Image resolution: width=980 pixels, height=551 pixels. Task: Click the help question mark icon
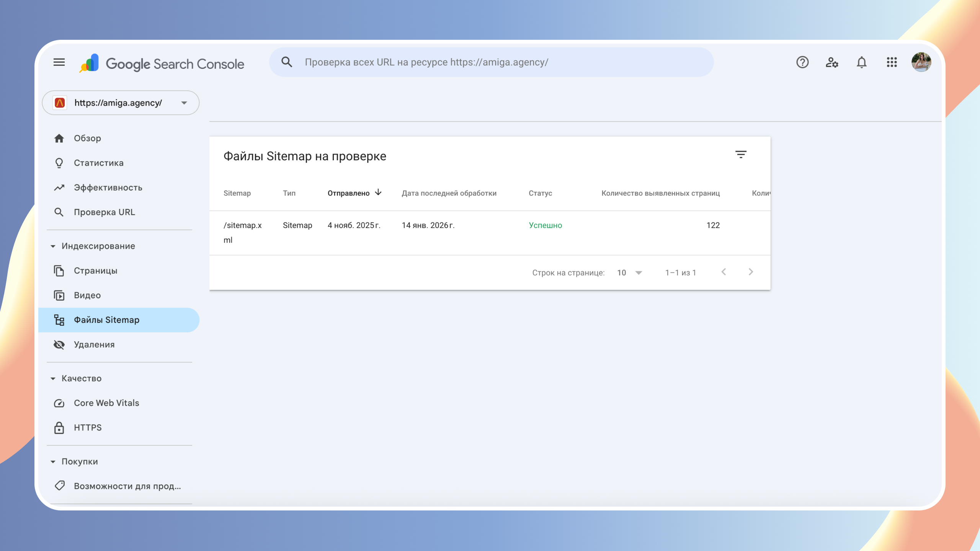coord(802,62)
